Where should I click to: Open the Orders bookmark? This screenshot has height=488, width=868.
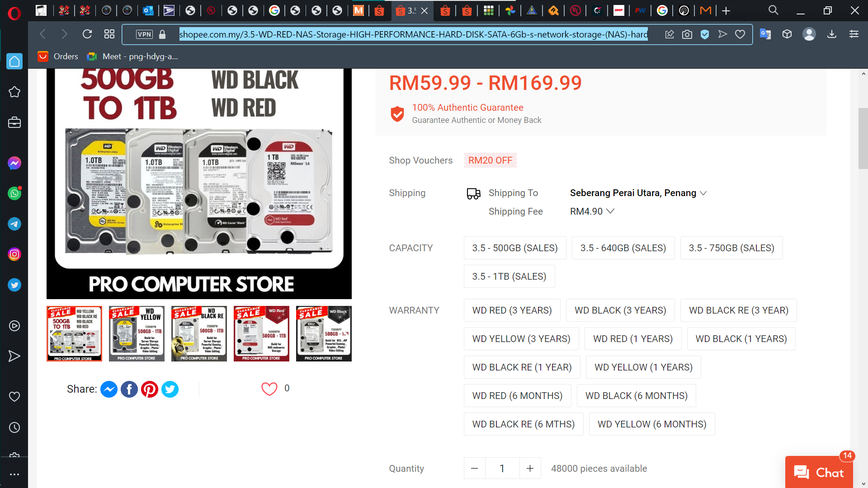click(58, 56)
